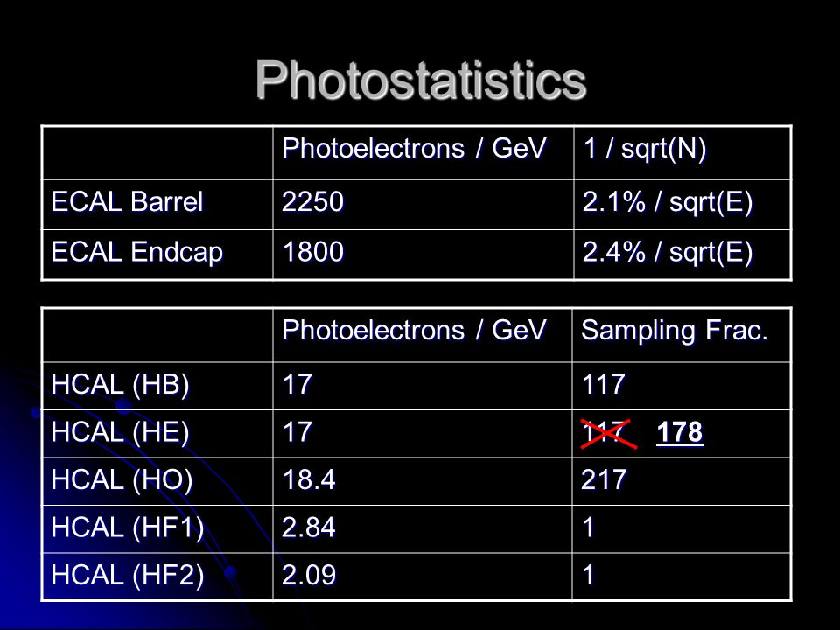Click the "Photostatistics" slide title
This screenshot has height=630, width=840.
click(421, 80)
